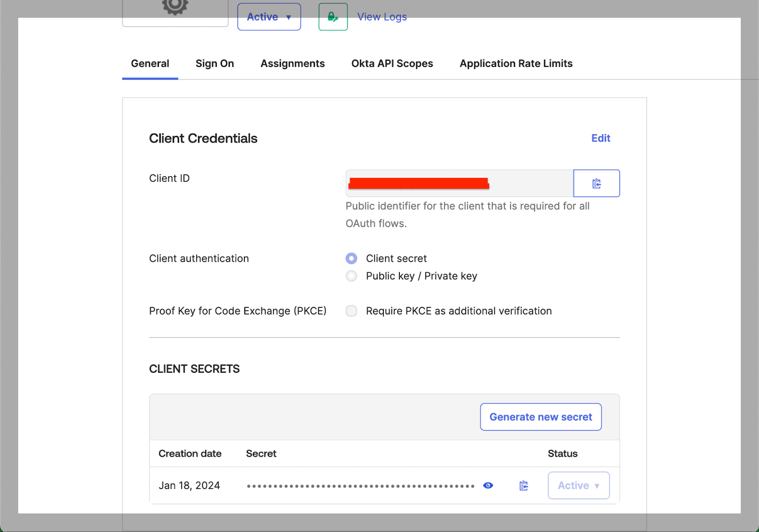
Task: Switch to the Sign On tab
Action: [214, 63]
